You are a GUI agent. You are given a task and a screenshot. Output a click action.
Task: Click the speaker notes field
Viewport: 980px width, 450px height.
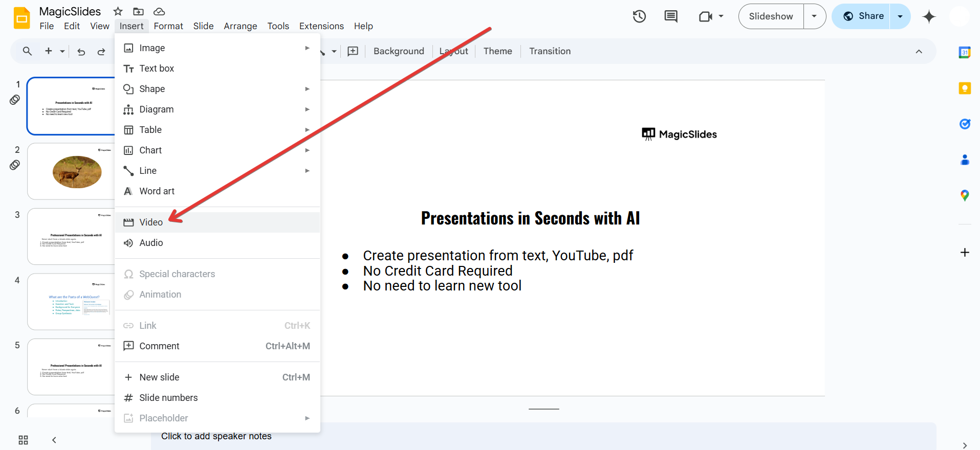[543, 436]
